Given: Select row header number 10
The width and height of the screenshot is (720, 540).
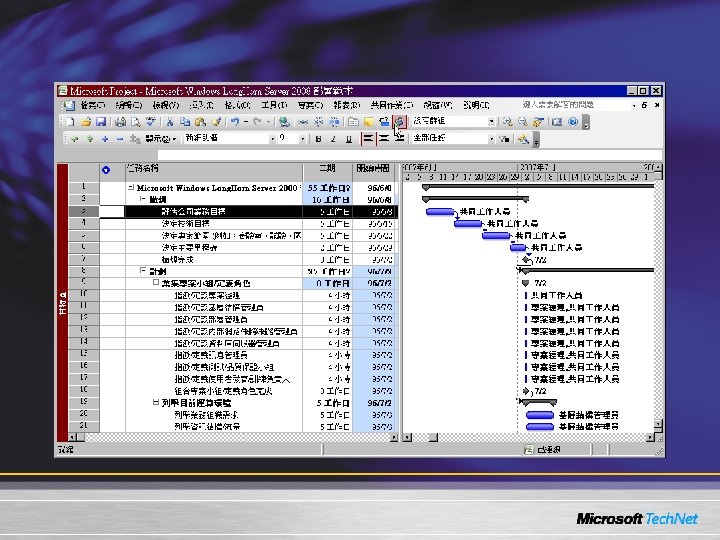Looking at the screenshot, I should coord(84,295).
